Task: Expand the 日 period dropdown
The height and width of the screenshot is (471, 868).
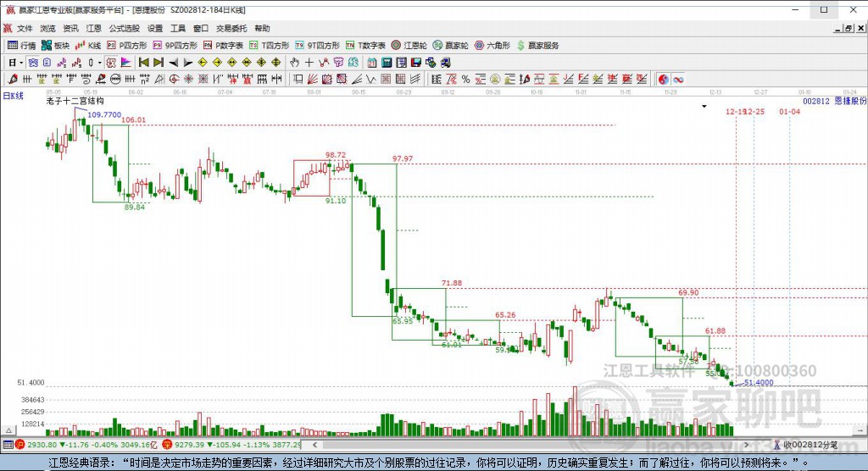Action: [x=21, y=63]
